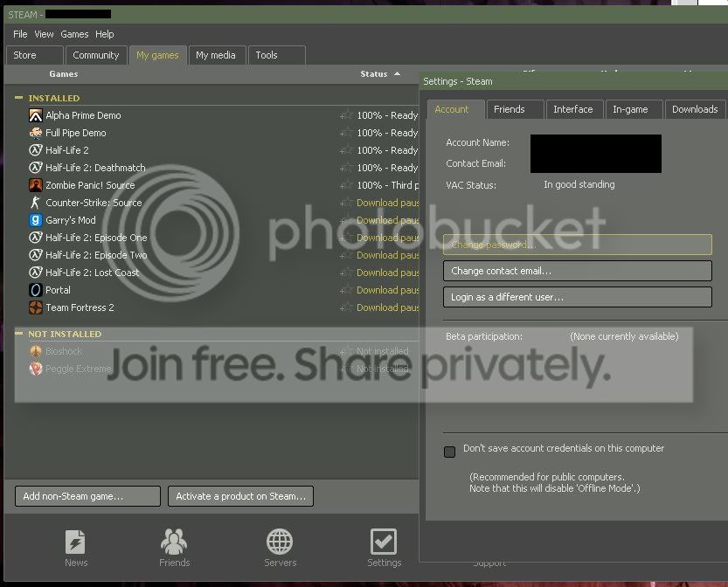Toggle favorite star for Alpha Prime Demo
728x587 pixels.
[346, 115]
